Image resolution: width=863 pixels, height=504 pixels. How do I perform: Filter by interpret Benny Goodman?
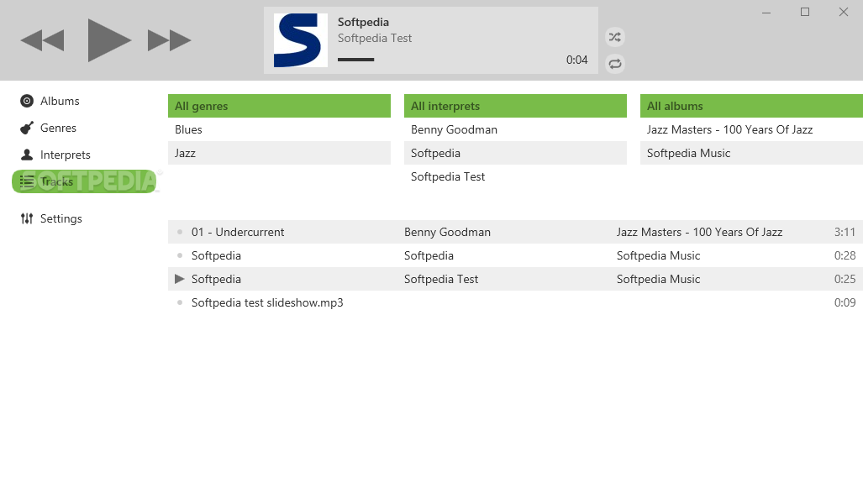(515, 129)
